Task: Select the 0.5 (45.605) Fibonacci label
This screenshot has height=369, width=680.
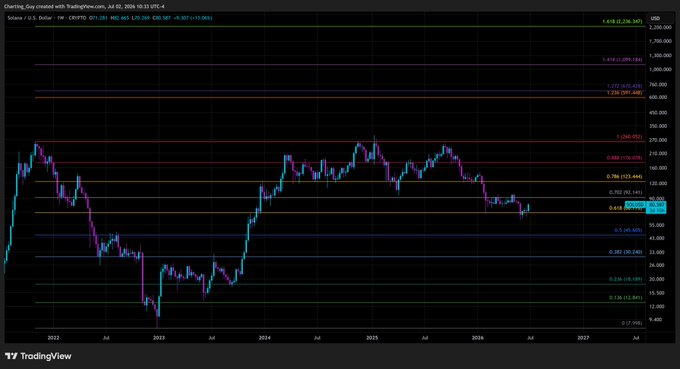Action: tap(628, 230)
